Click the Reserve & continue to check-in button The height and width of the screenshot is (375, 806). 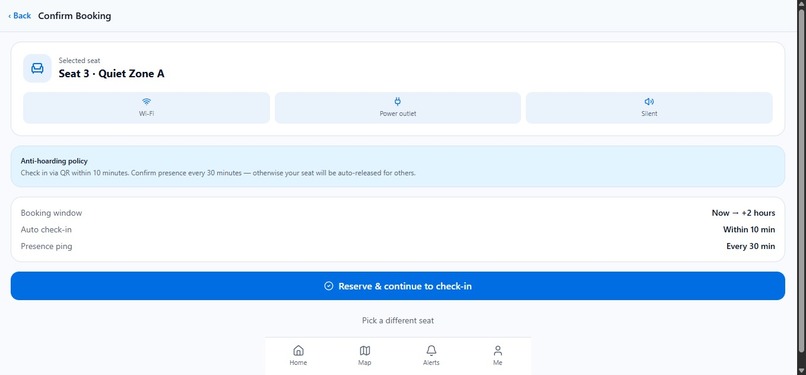point(397,286)
